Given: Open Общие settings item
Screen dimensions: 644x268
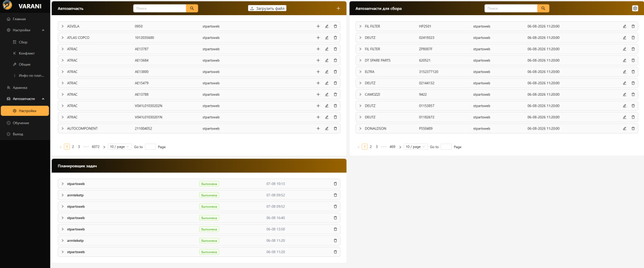Looking at the screenshot, I should pyautogui.click(x=25, y=64).
